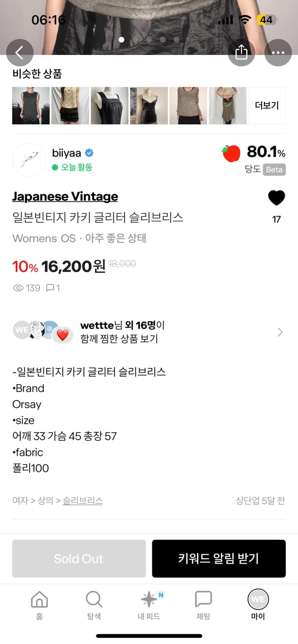Tap the Sold Out button
This screenshot has height=644, width=298.
tap(79, 559)
